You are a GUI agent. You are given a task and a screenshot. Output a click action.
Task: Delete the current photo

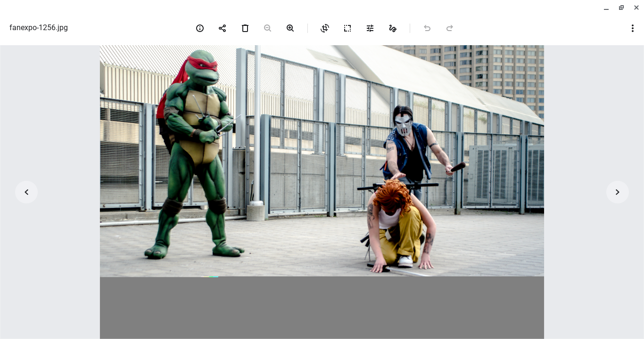point(245,28)
